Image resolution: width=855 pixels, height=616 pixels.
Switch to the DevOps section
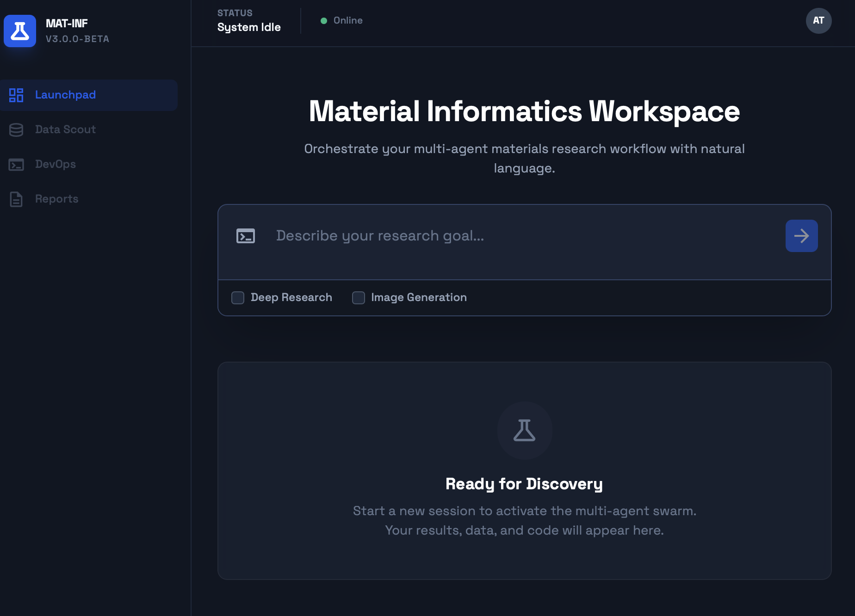point(89,165)
